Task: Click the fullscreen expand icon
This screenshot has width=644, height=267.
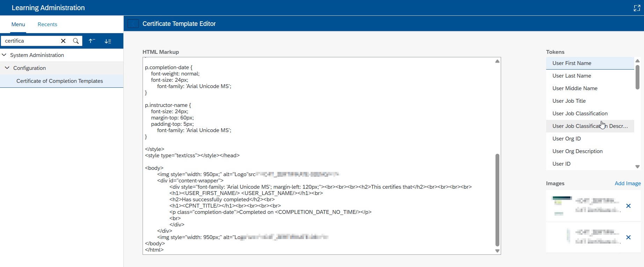Action: pyautogui.click(x=637, y=8)
